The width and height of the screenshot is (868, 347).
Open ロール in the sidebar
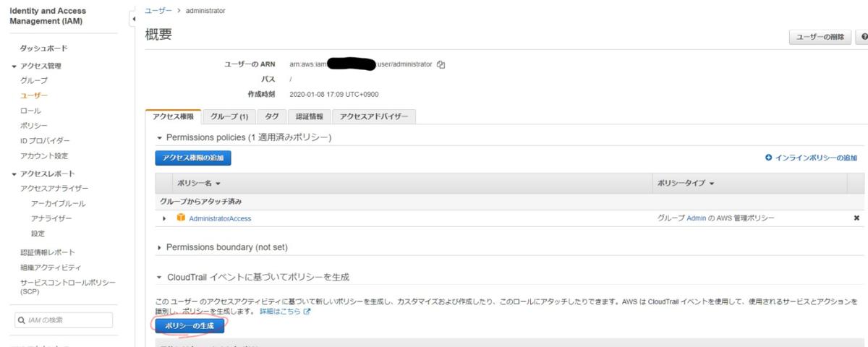pyautogui.click(x=30, y=111)
